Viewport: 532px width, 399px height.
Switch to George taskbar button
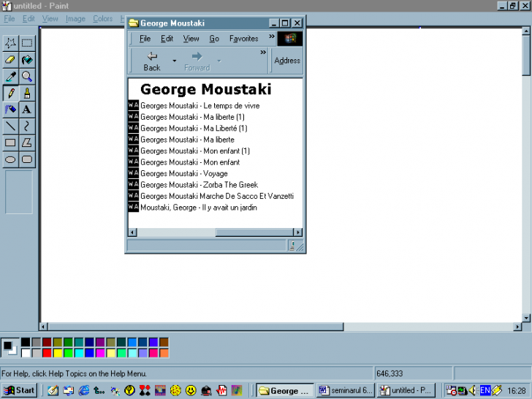285,390
